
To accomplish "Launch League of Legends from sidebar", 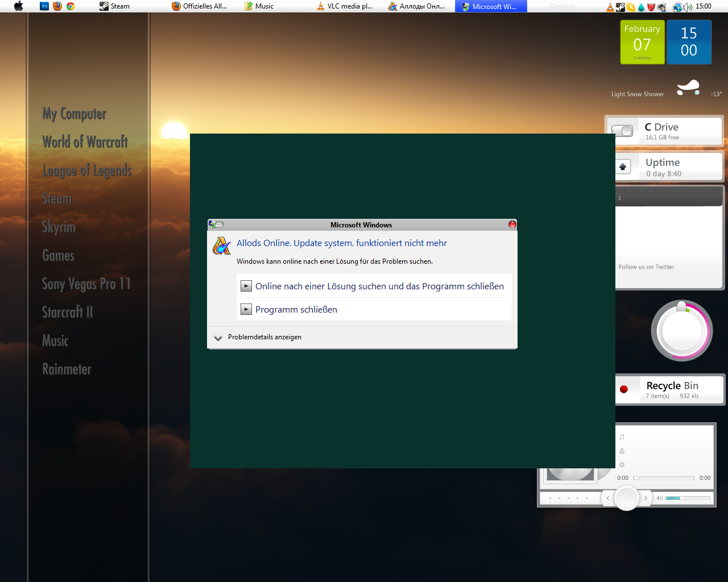I will tap(87, 171).
